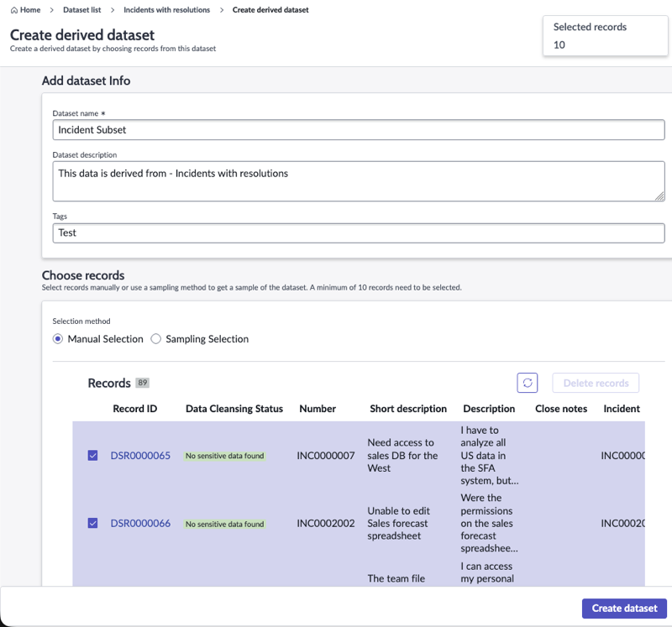Uncheck record DSR0000065 checkbox

[92, 455]
